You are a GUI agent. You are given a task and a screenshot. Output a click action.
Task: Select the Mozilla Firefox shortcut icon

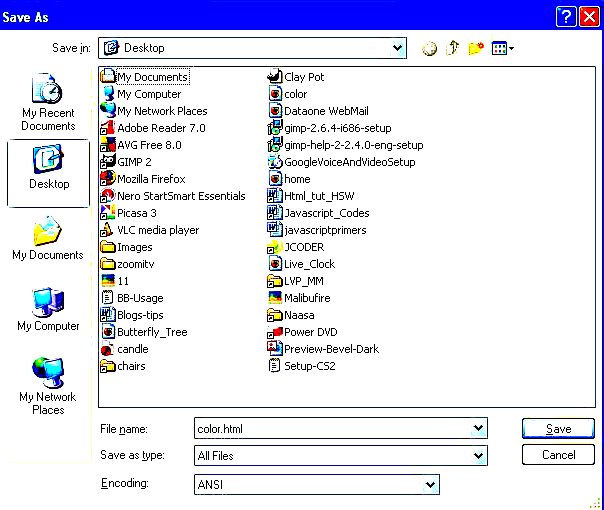point(107,179)
